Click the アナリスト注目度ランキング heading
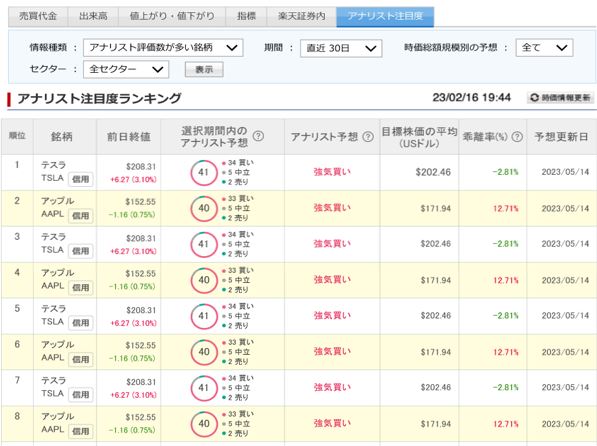The image size is (597, 446). click(99, 99)
